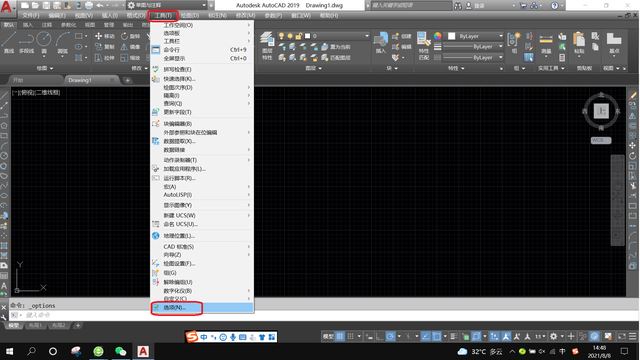Open the AutoCAD application menu logo

(x=7, y=7)
